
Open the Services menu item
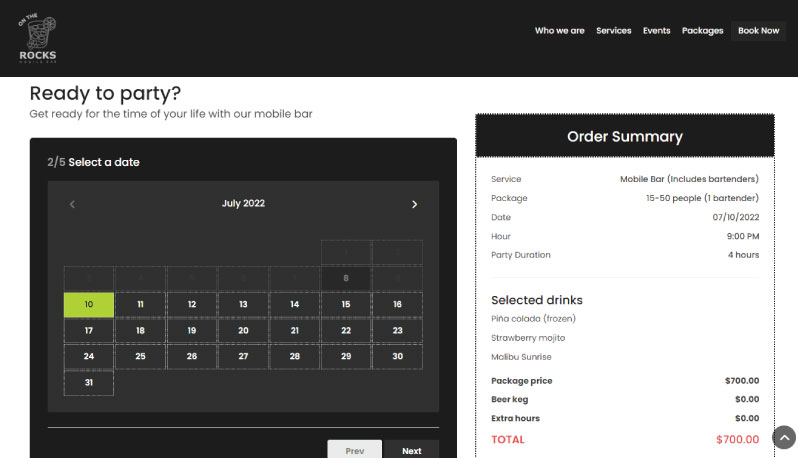[x=614, y=31]
